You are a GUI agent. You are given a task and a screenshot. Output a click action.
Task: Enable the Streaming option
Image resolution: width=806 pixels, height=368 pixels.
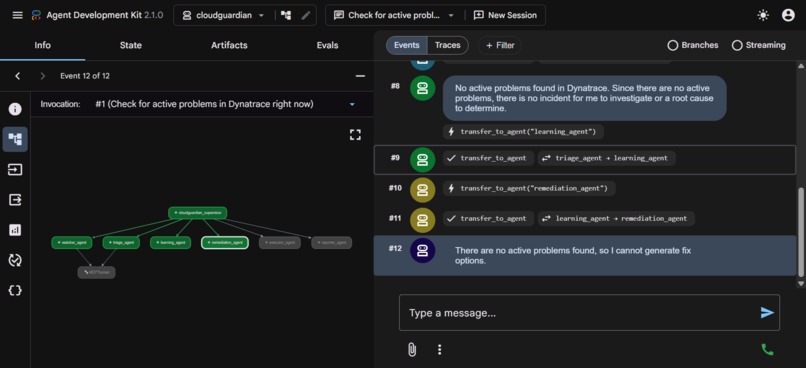coord(758,45)
